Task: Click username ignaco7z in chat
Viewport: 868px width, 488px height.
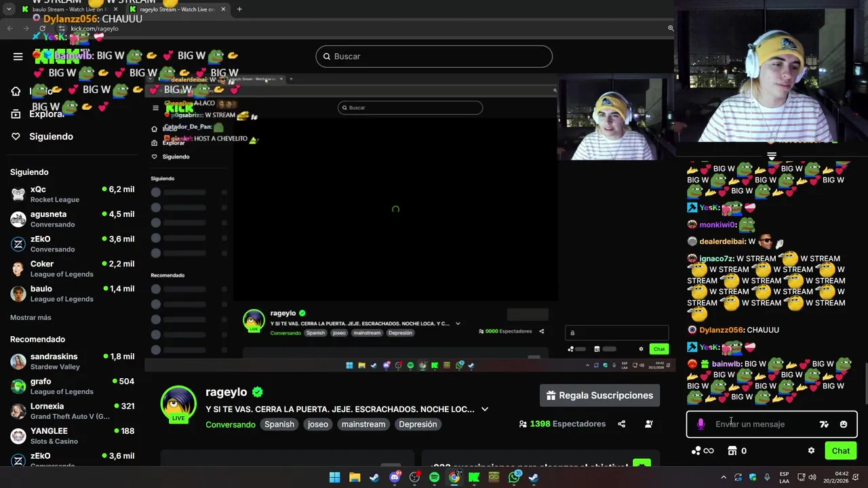Action: click(716, 258)
